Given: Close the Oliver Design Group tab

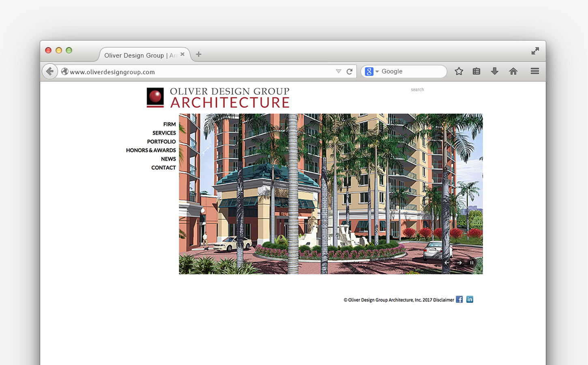Looking at the screenshot, I should [182, 54].
